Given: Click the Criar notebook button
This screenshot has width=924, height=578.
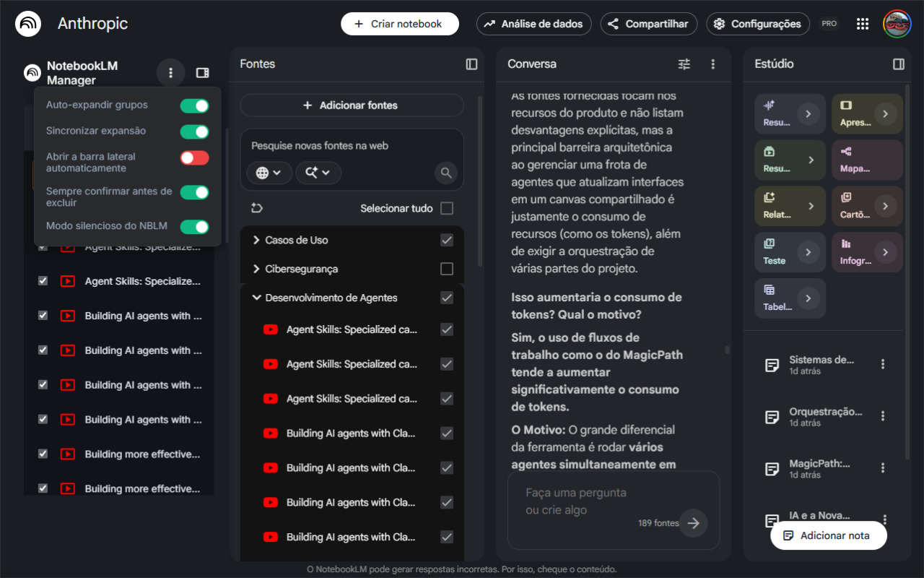Looking at the screenshot, I should pyautogui.click(x=400, y=24).
